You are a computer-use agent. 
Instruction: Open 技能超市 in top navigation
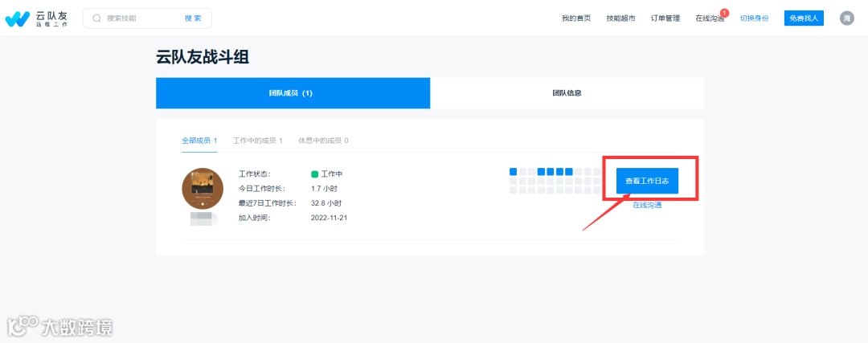coord(620,18)
